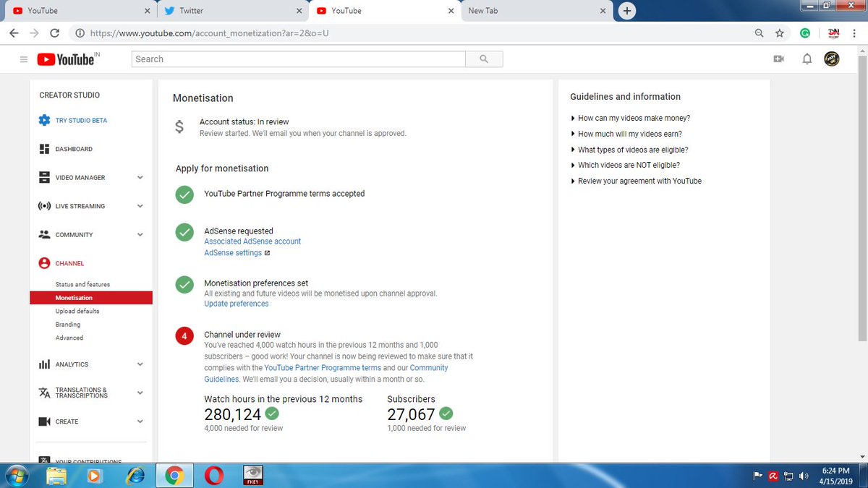The image size is (868, 488).
Task: Click the taskbar volume speaker icon
Action: 804,476
